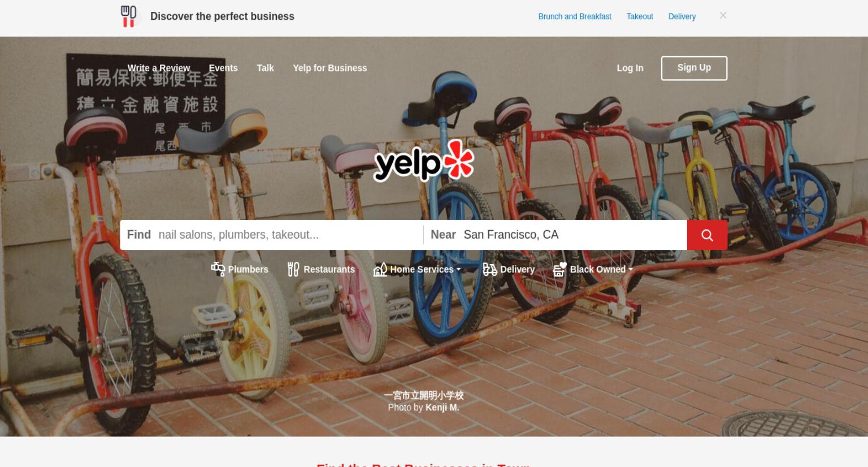Click the Black Owned storefront icon
This screenshot has width=868, height=467.
(559, 269)
